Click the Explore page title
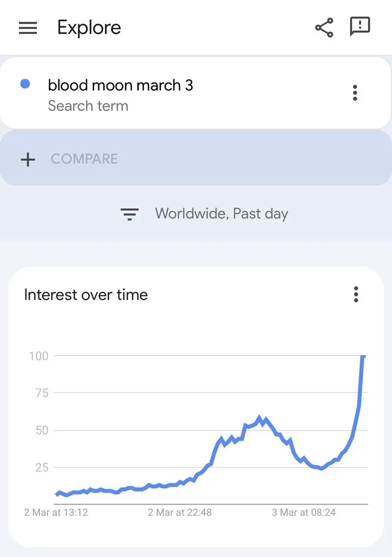This screenshot has height=557, width=392. [x=89, y=28]
